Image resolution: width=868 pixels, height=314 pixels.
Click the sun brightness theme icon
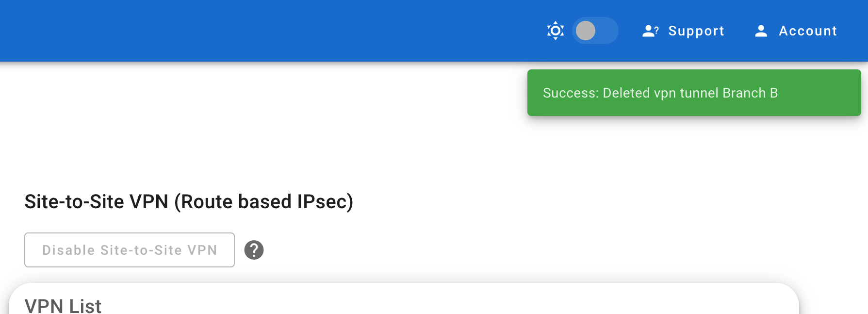(555, 31)
